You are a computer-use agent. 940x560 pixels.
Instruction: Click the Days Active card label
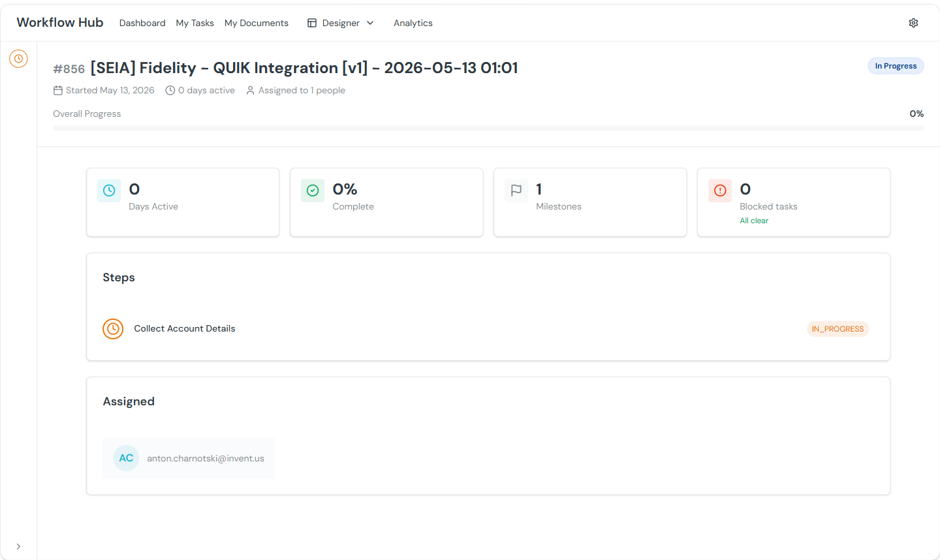(x=153, y=206)
